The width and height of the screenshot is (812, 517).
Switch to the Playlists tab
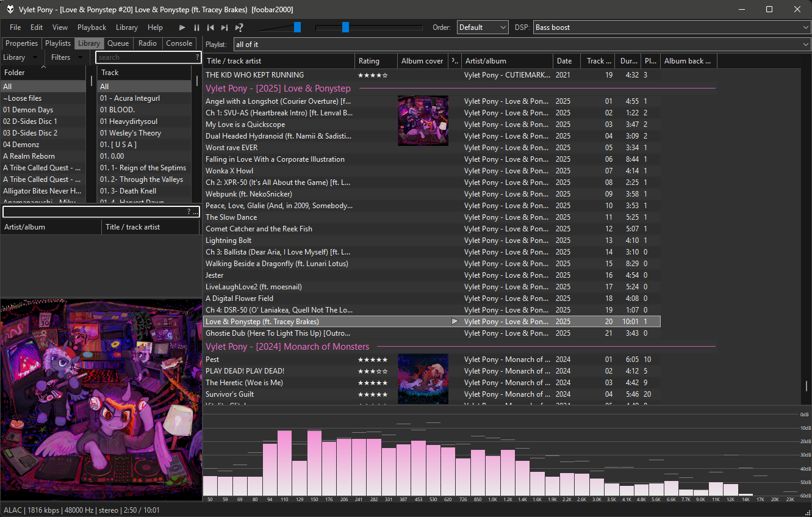click(x=58, y=43)
